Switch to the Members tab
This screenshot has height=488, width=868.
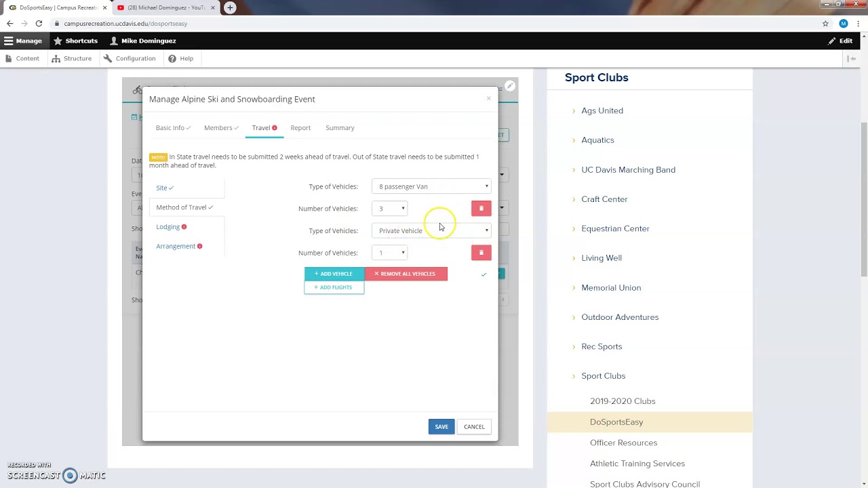221,127
